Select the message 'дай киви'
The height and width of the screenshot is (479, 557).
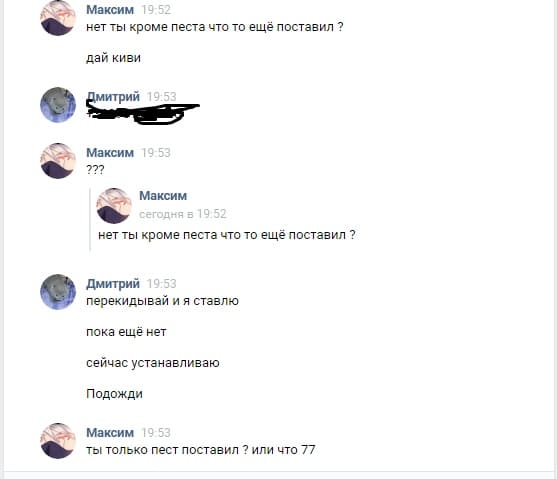click(x=113, y=58)
